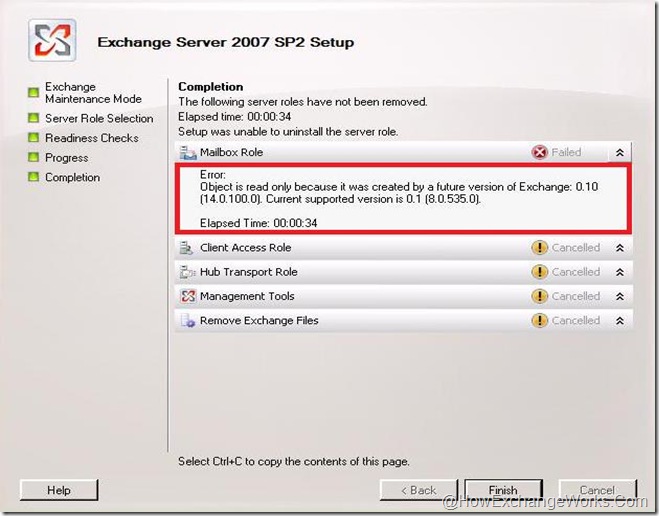
Task: Click 'Elapsed time: 00:00:34' under Completion heading
Action: click(x=235, y=116)
